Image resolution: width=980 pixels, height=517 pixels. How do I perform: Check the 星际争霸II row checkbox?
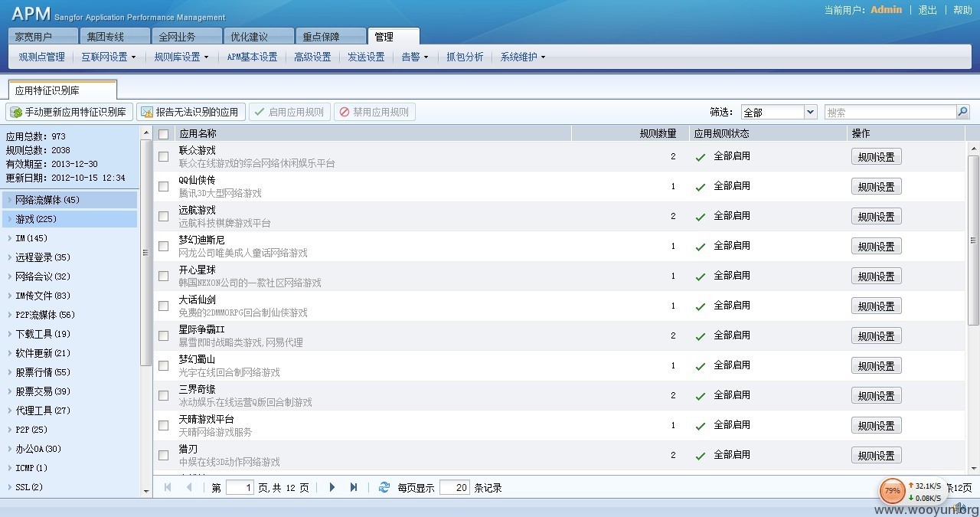[163, 335]
